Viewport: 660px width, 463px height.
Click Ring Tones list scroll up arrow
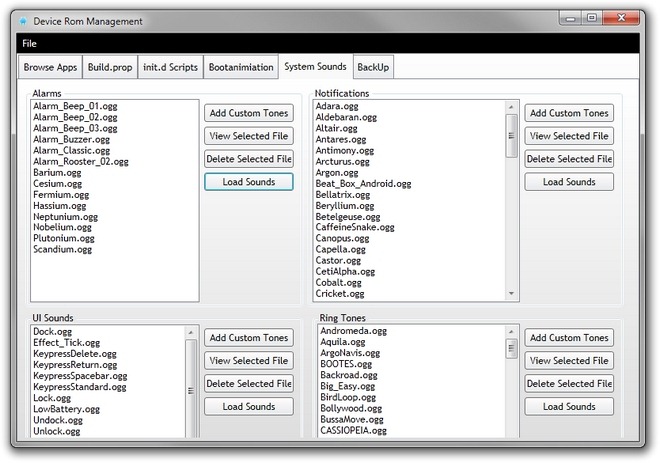click(511, 332)
